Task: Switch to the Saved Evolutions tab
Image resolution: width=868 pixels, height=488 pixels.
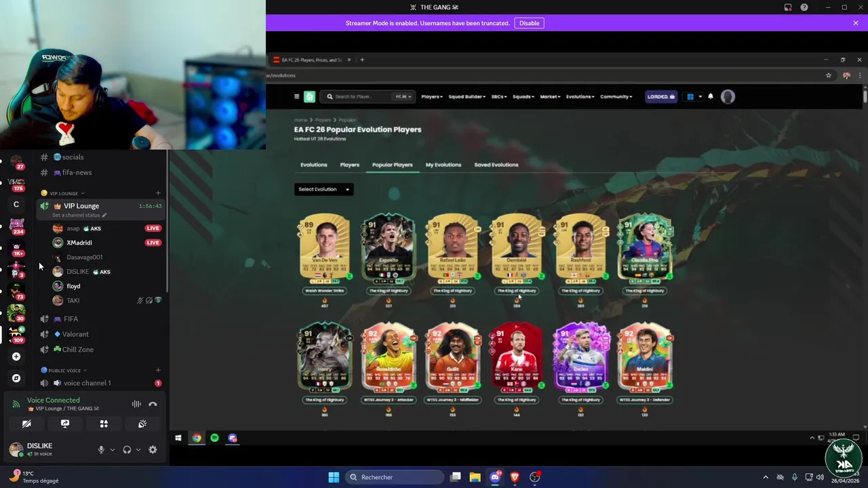Action: (496, 165)
